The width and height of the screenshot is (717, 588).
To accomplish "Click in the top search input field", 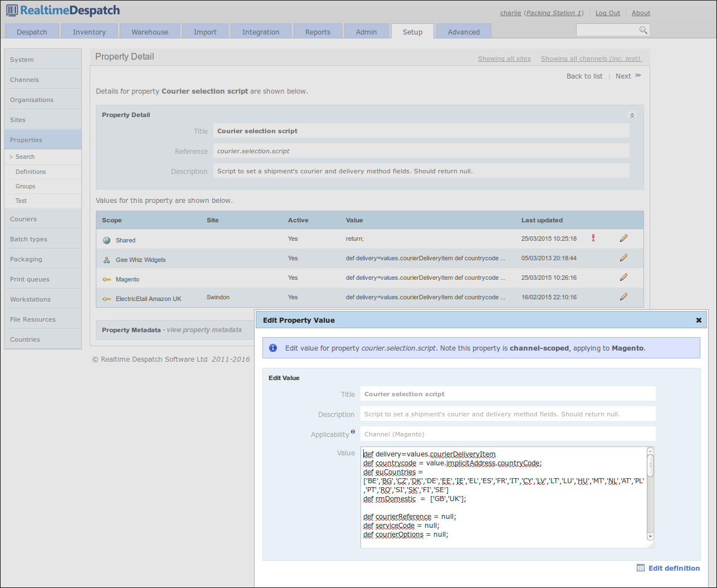I will (x=607, y=30).
